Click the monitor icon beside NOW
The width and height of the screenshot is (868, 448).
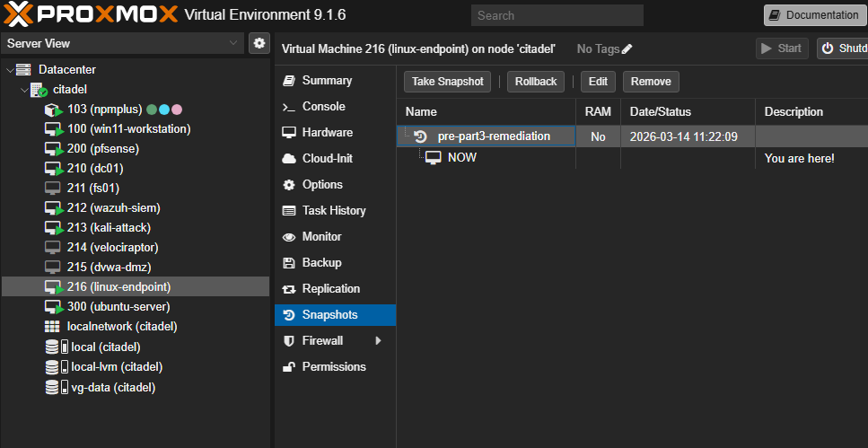coord(433,158)
